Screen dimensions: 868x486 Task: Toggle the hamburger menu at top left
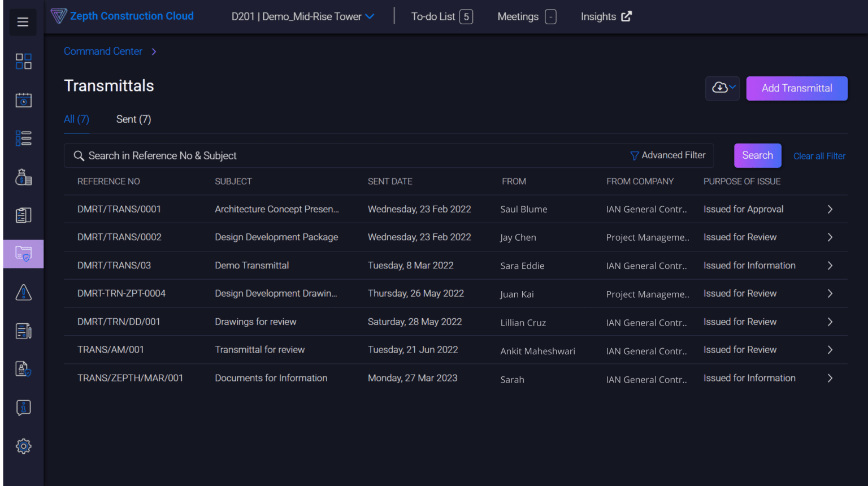point(23,21)
